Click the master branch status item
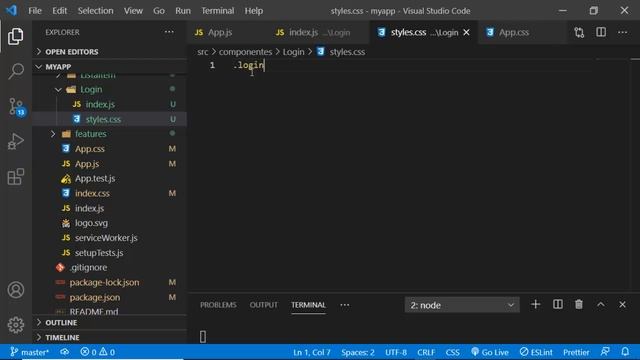 (29, 352)
